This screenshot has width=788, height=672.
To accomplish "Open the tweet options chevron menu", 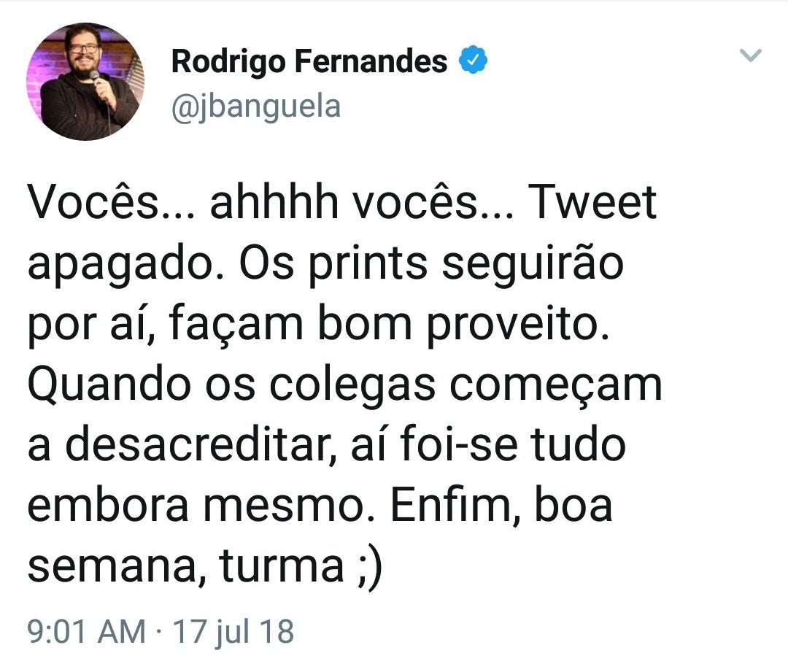I will click(751, 54).
